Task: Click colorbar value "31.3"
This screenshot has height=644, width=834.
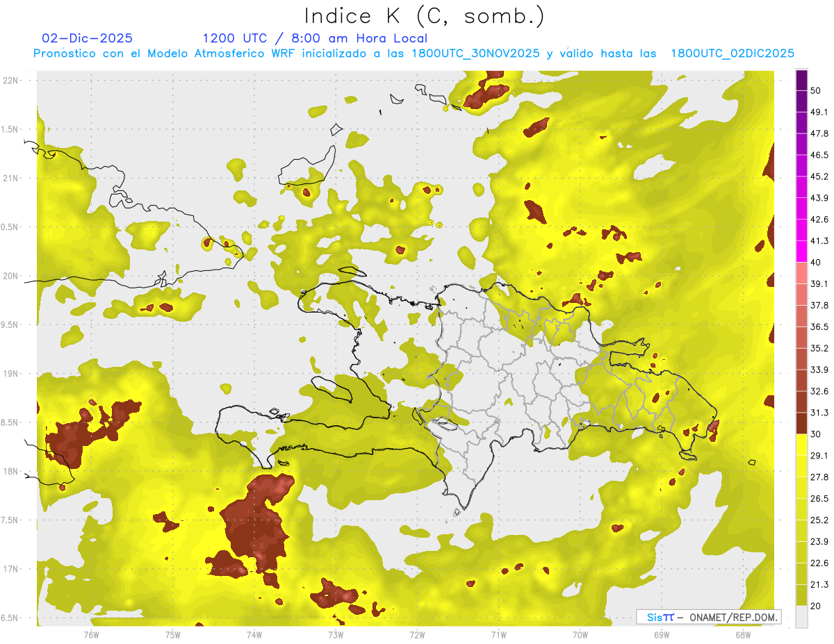Action: pos(819,413)
